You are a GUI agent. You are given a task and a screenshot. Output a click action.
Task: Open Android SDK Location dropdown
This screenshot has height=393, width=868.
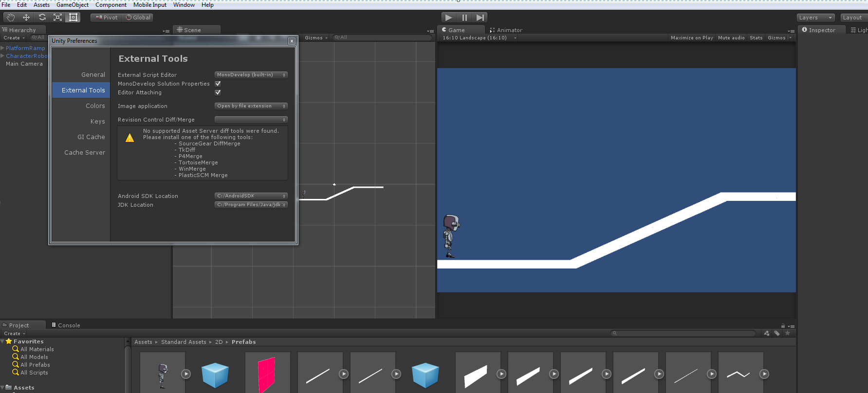[251, 196]
